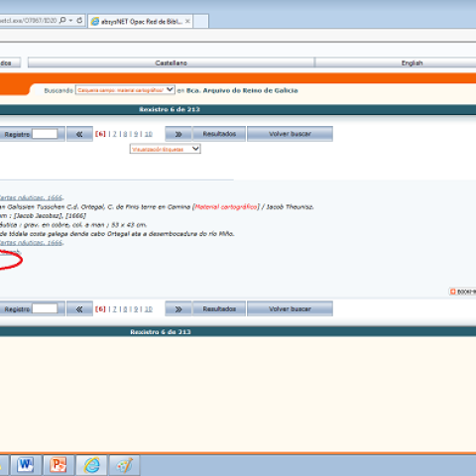Click the top Resultados button

tap(219, 134)
